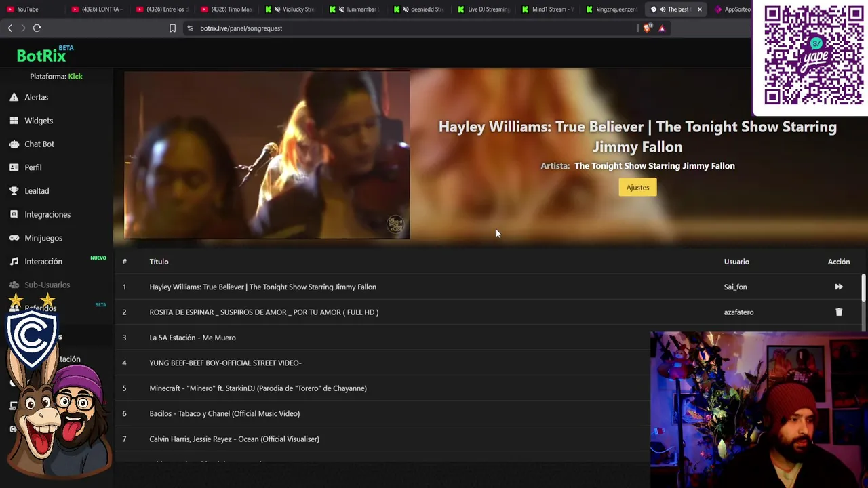Image resolution: width=868 pixels, height=488 pixels.
Task: Unmute the Vicilucky Stre tab speaker icon
Action: click(277, 9)
